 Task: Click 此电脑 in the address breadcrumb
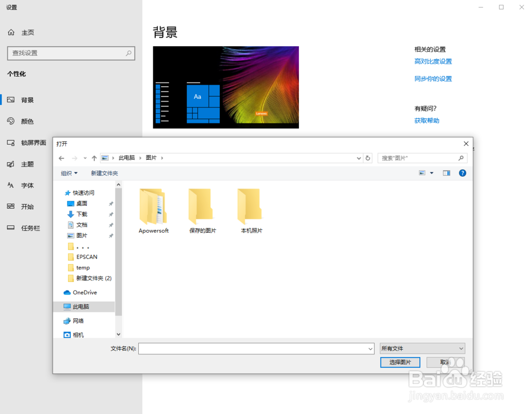[x=127, y=158]
